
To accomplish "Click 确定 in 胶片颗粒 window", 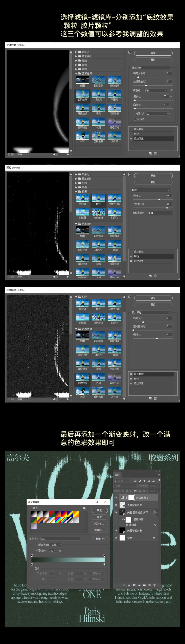I will coord(153,298).
